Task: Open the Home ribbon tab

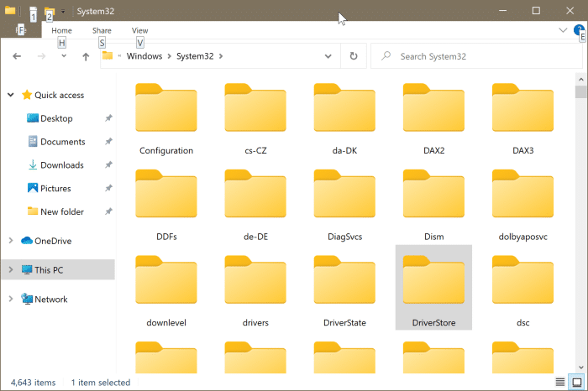Action: [61, 30]
